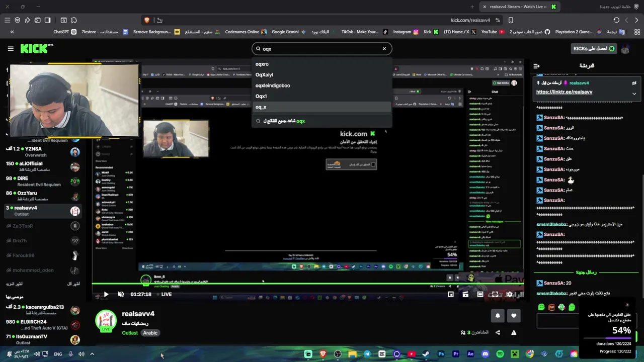Image resolution: width=644 pixels, height=362 pixels.
Task: Click the Arabic language tag
Action: pos(150,333)
